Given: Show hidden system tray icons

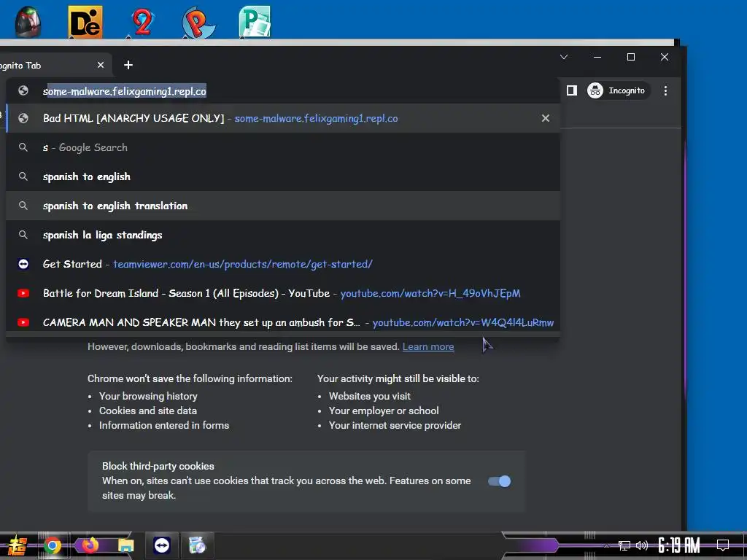Looking at the screenshot, I should click(606, 545).
